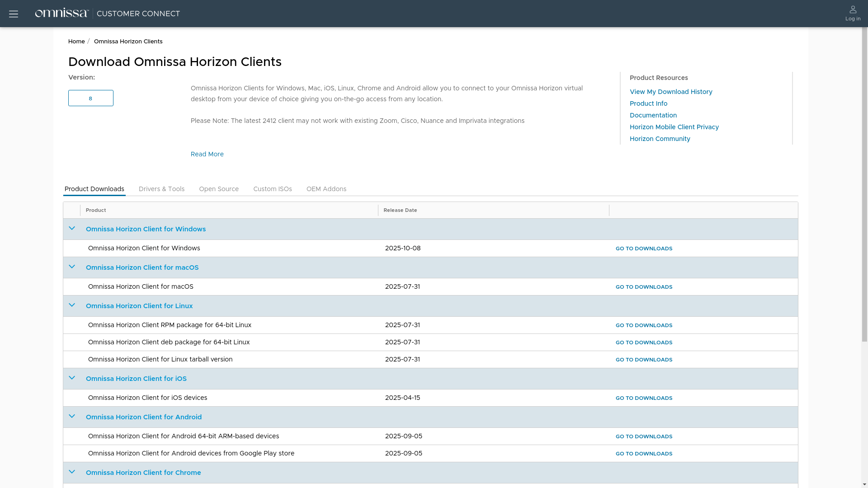Collapse the Horizon Client for Linux group
868x488 pixels.
[x=72, y=305]
